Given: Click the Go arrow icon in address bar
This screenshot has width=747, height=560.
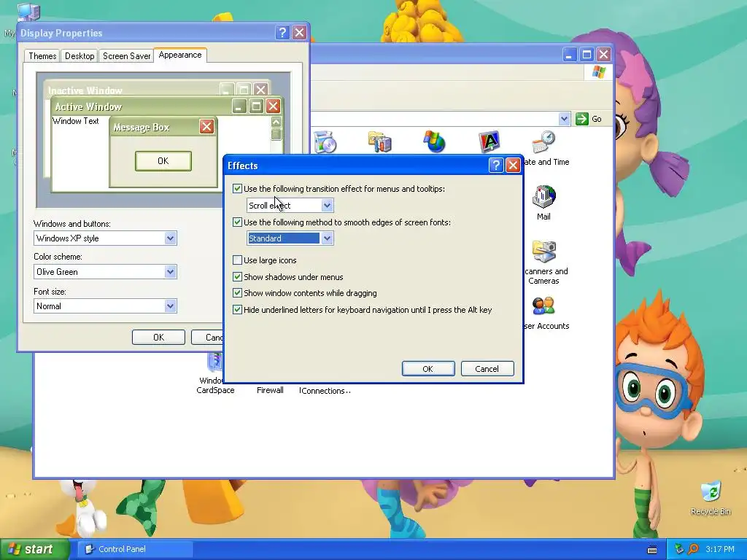Looking at the screenshot, I should coord(581,119).
